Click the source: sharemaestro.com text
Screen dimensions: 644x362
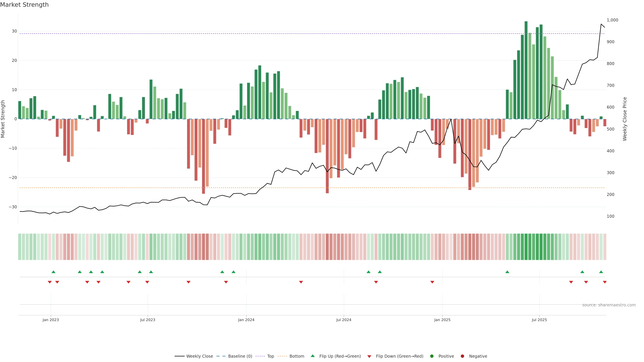(x=609, y=305)
